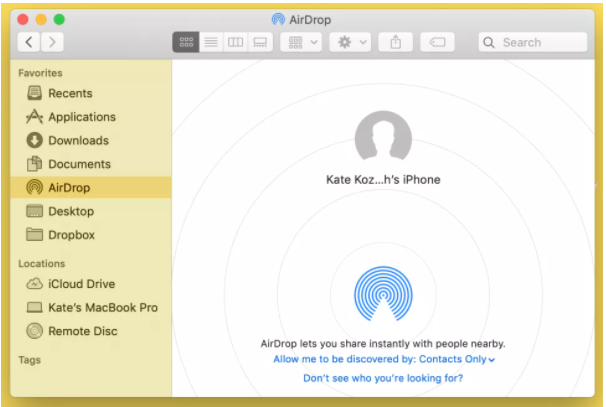Open the Dropbox folder in the sidebar
606x407 pixels.
[91, 235]
